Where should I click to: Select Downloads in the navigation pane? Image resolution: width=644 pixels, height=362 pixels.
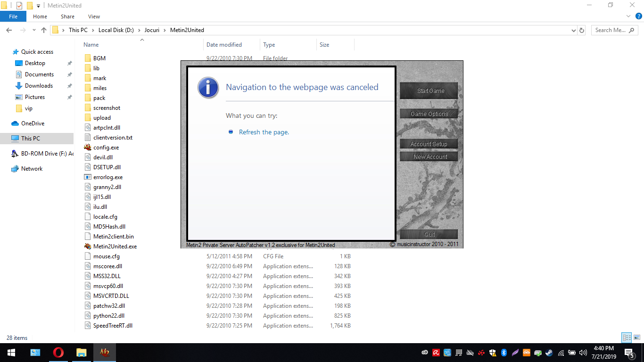pyautogui.click(x=39, y=86)
